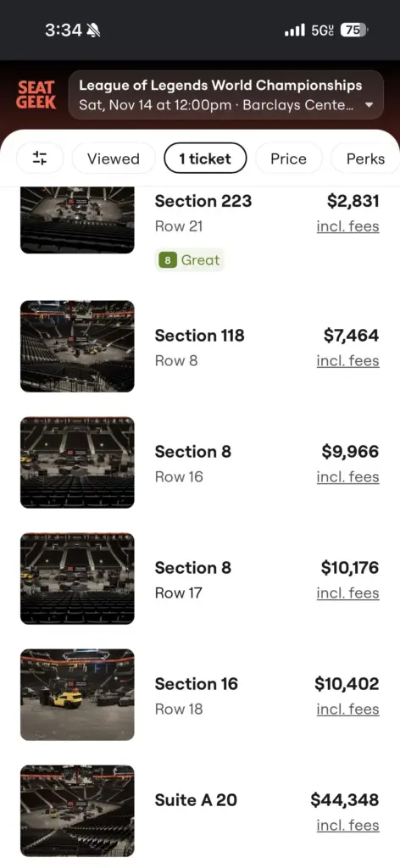Tap incl. fees under $44,348
The height and width of the screenshot is (868, 400).
click(348, 826)
